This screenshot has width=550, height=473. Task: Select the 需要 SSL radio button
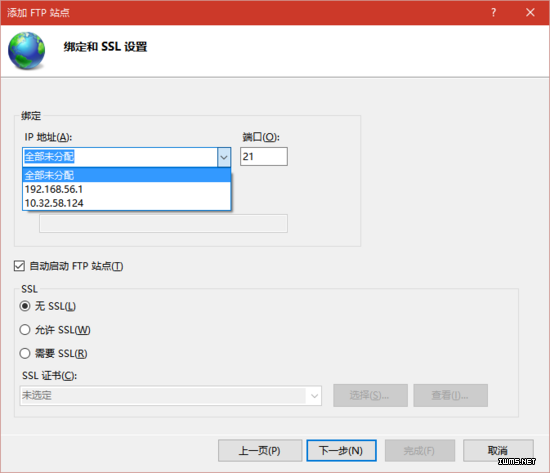tap(25, 353)
